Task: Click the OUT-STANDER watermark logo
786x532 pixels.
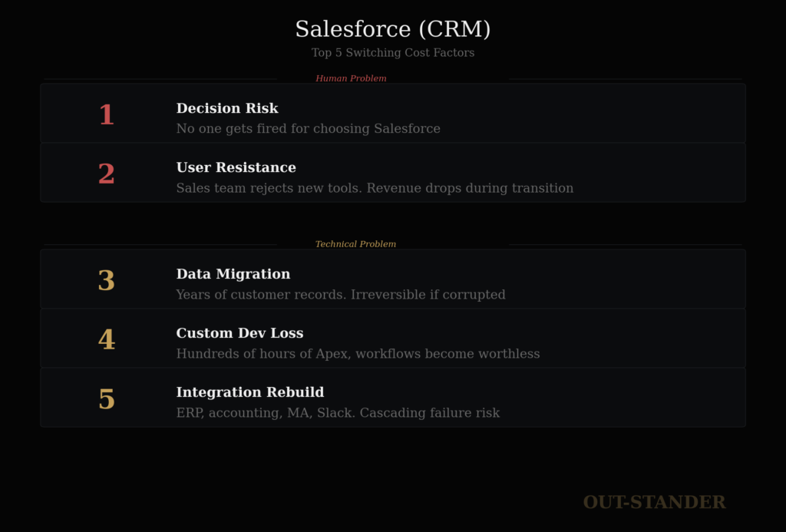Action: pyautogui.click(x=654, y=502)
